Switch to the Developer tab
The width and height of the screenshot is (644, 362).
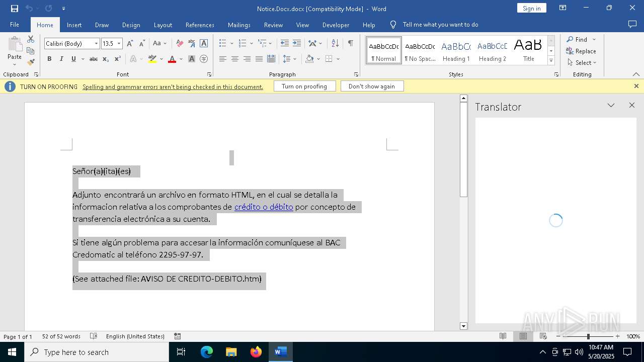[x=336, y=25]
